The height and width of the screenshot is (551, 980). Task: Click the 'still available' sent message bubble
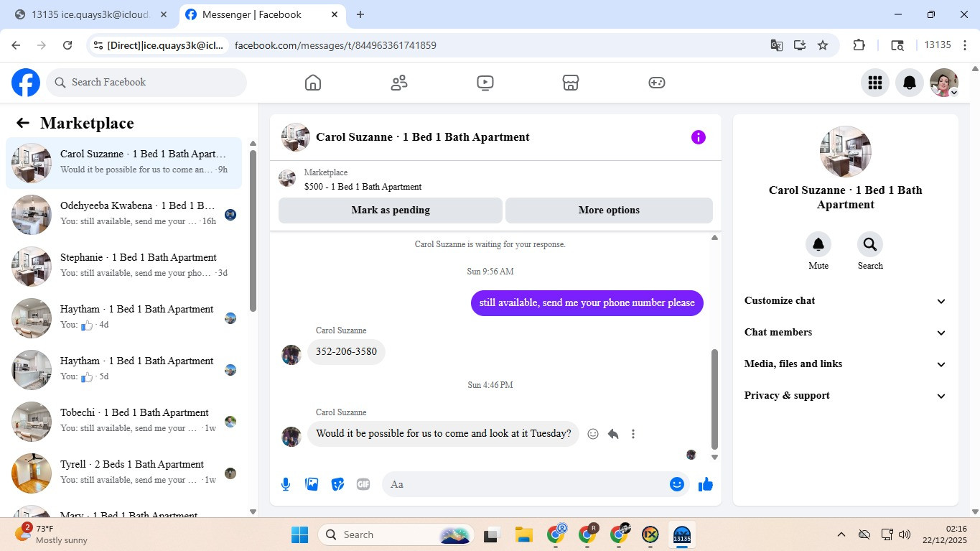coord(587,303)
